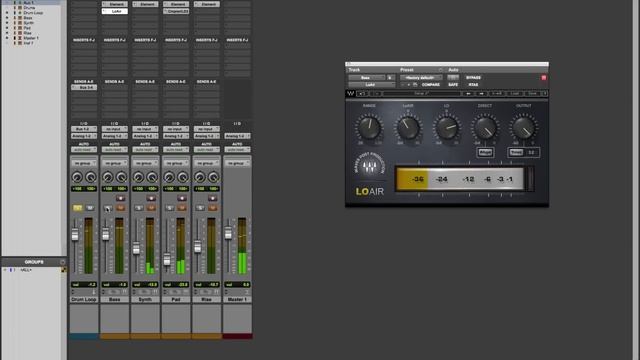Click the Waves next preset arrow
Viewport: 640px width, 360px height.
[x=482, y=93]
